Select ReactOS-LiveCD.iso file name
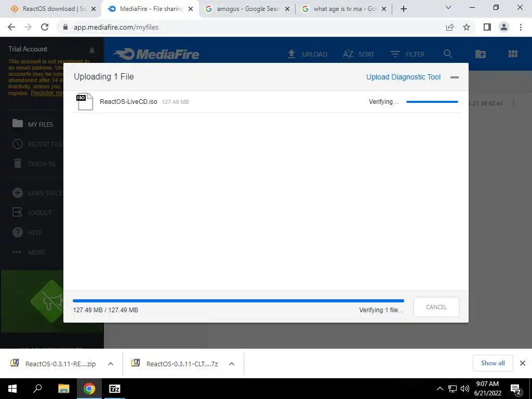This screenshot has height=399, width=532. pos(128,102)
